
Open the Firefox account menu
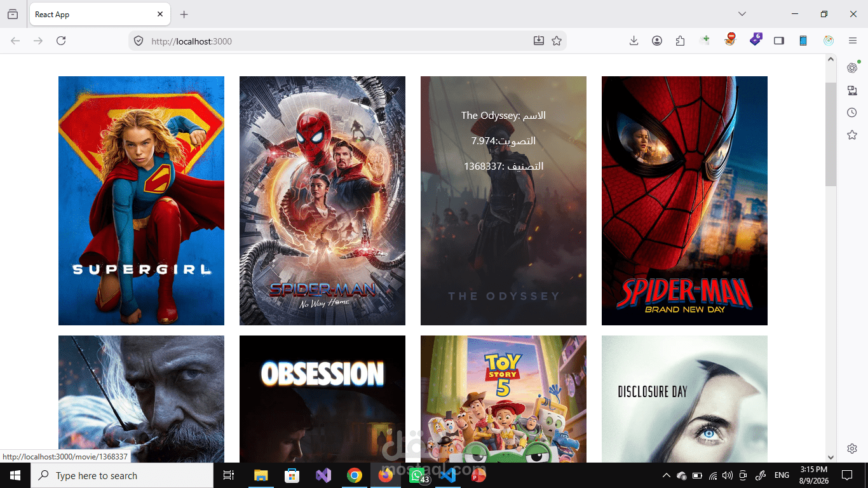[x=657, y=41]
